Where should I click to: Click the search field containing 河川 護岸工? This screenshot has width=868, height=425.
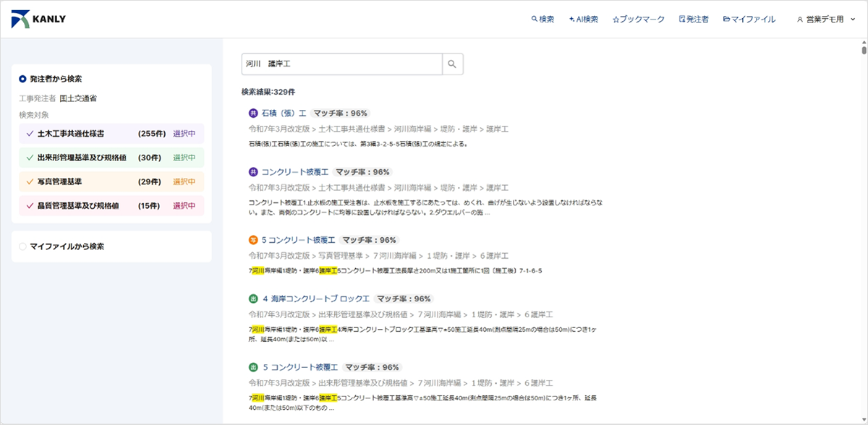[x=341, y=64]
